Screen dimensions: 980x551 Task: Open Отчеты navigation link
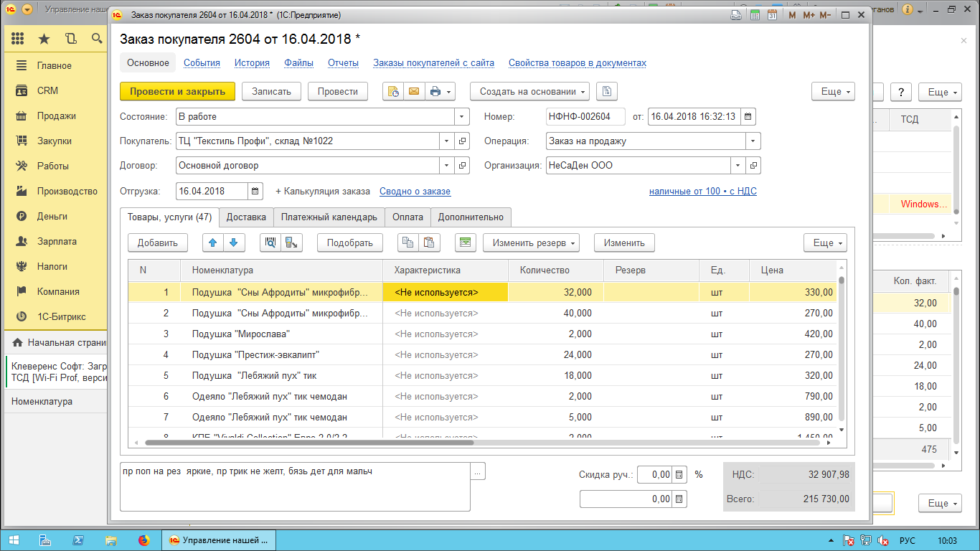[x=343, y=63]
